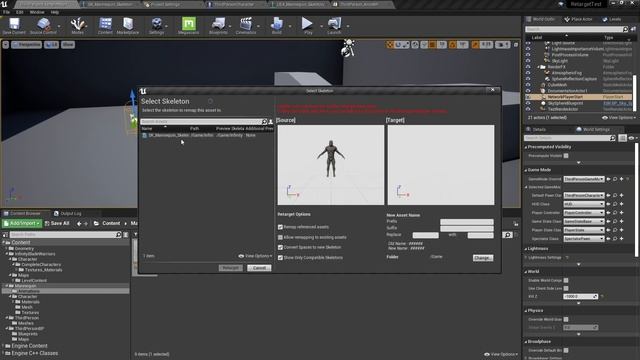Click the Suffix input field
The height and width of the screenshot is (360, 640).
pyautogui.click(x=467, y=228)
